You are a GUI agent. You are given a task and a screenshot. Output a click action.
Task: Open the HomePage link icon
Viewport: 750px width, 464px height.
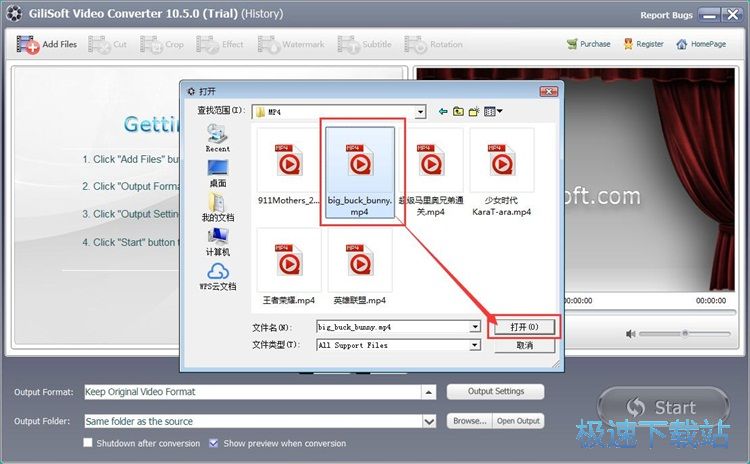tap(682, 44)
